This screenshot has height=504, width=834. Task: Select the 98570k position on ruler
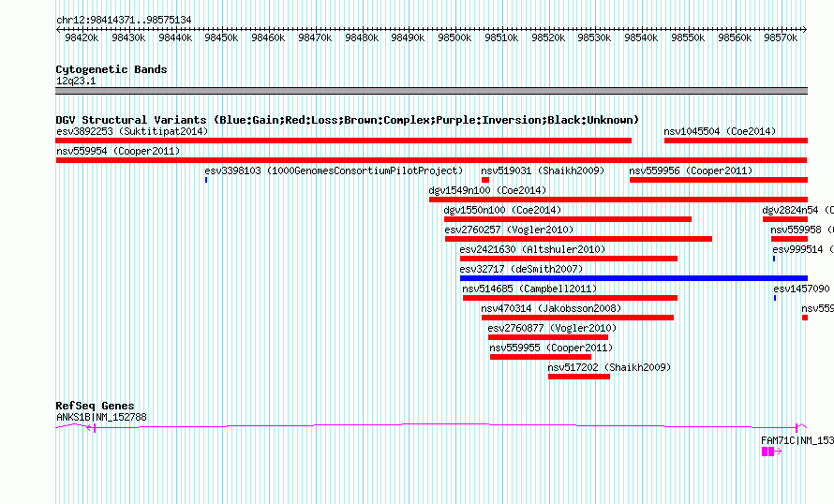(x=781, y=37)
